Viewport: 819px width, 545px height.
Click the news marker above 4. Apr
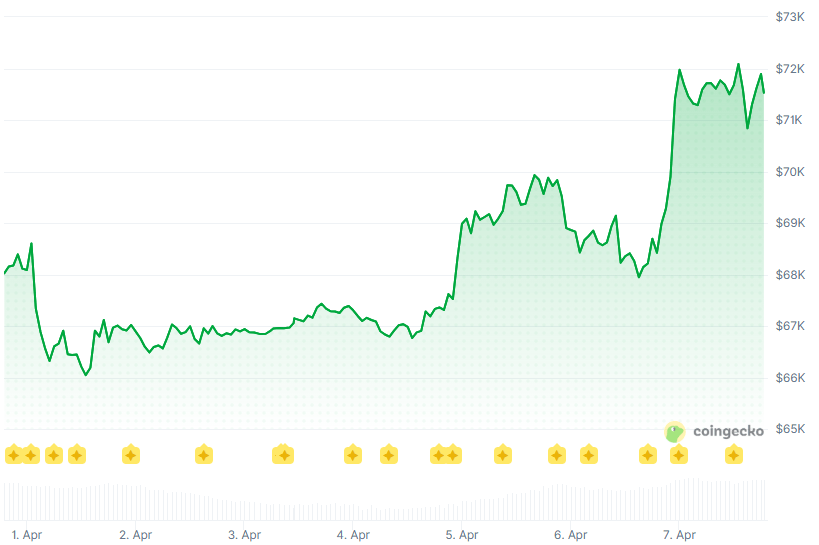pos(353,455)
